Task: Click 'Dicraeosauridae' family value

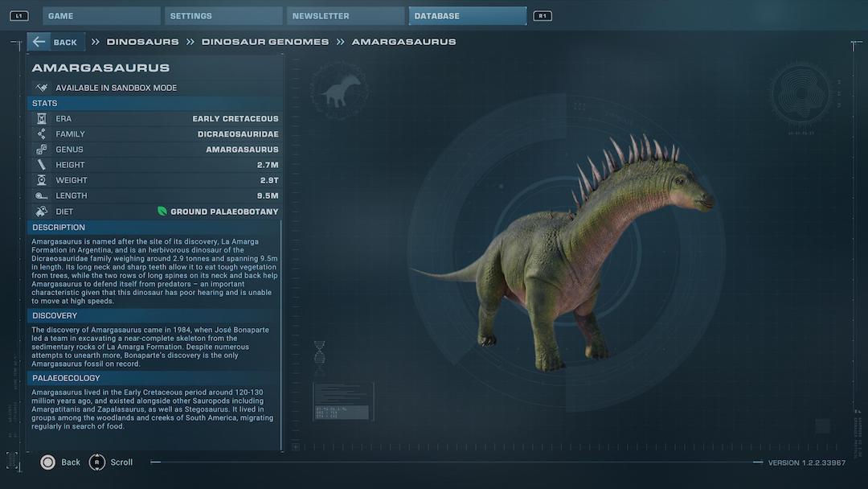Action: pos(238,134)
